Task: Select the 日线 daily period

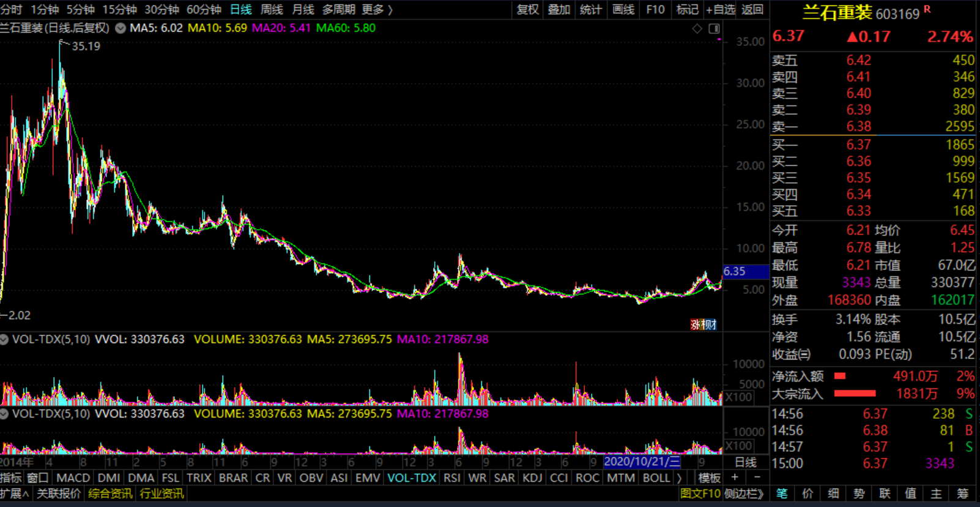Action: pos(241,10)
